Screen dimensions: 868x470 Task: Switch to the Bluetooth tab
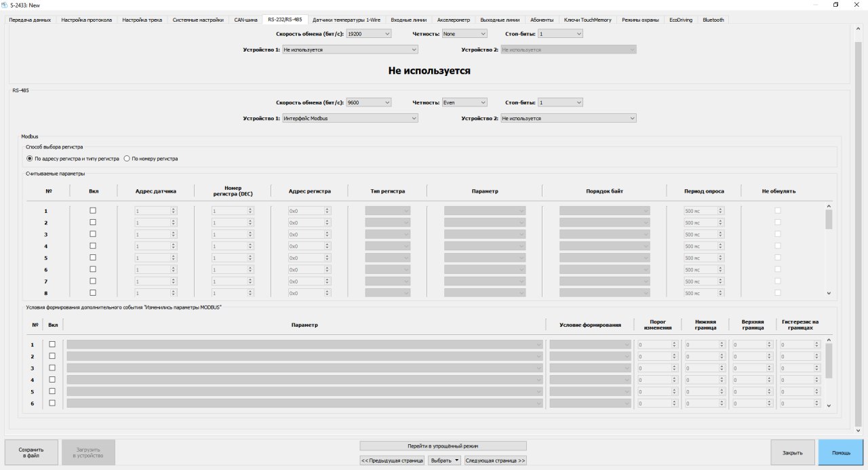coord(713,20)
